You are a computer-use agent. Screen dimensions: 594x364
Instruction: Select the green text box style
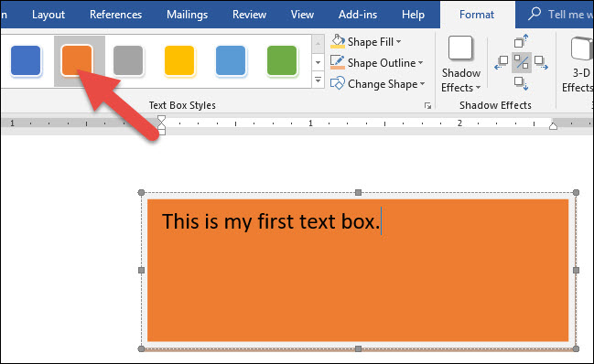(282, 60)
